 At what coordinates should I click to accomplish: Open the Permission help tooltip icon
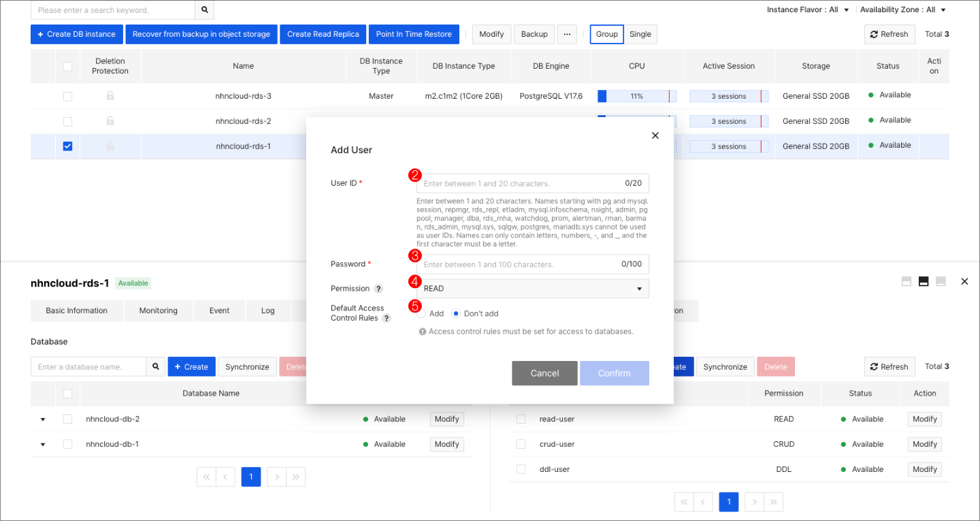click(x=379, y=288)
